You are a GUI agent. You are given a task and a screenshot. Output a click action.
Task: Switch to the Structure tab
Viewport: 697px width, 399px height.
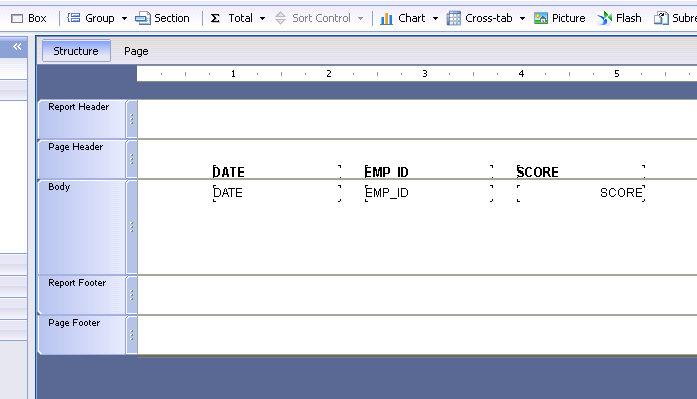click(76, 51)
